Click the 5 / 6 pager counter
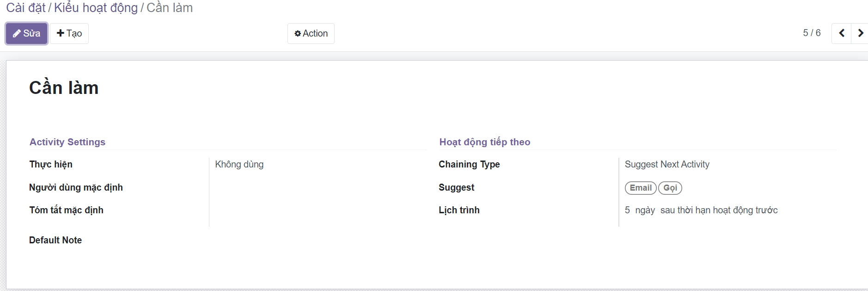The image size is (868, 291). [812, 33]
